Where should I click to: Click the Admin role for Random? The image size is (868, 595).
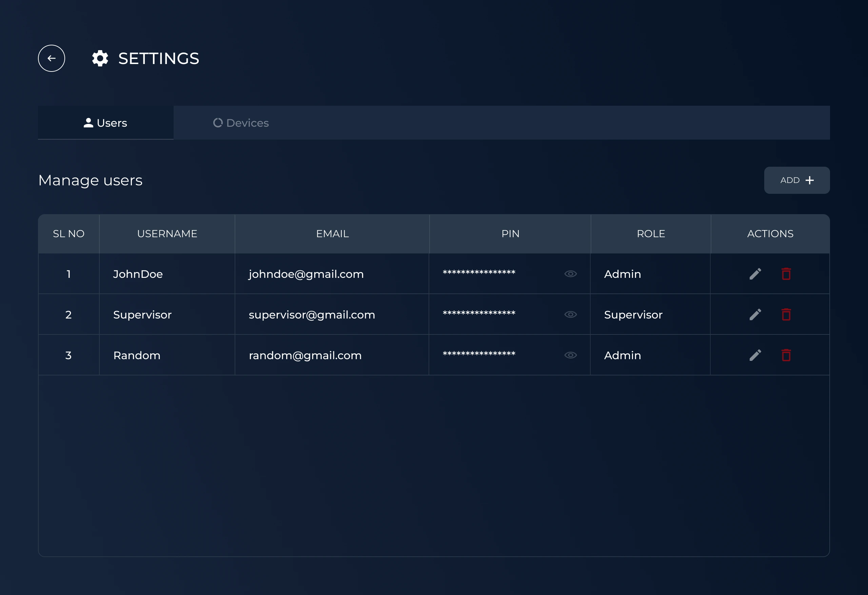(x=650, y=355)
